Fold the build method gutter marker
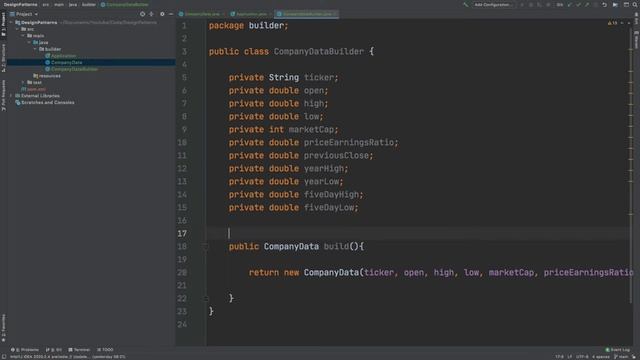The height and width of the screenshot is (360, 640). point(206,247)
